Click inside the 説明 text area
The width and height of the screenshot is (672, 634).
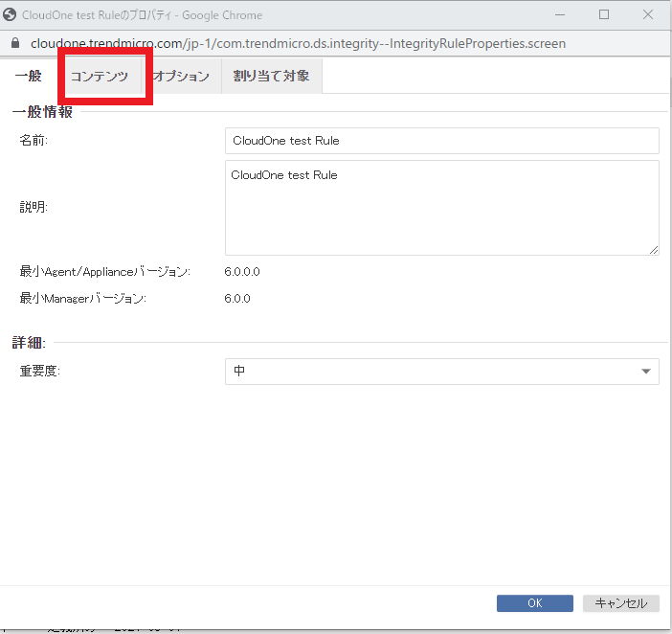(x=442, y=208)
